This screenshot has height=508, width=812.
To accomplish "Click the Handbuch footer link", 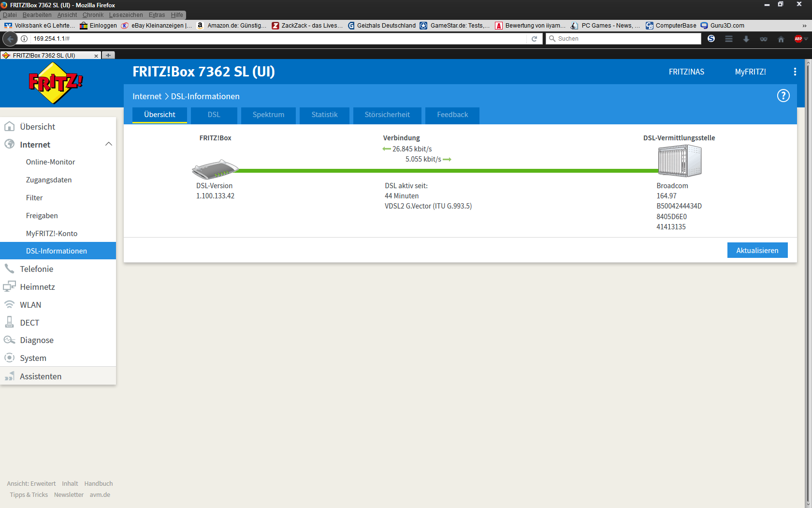I will pos(99,483).
